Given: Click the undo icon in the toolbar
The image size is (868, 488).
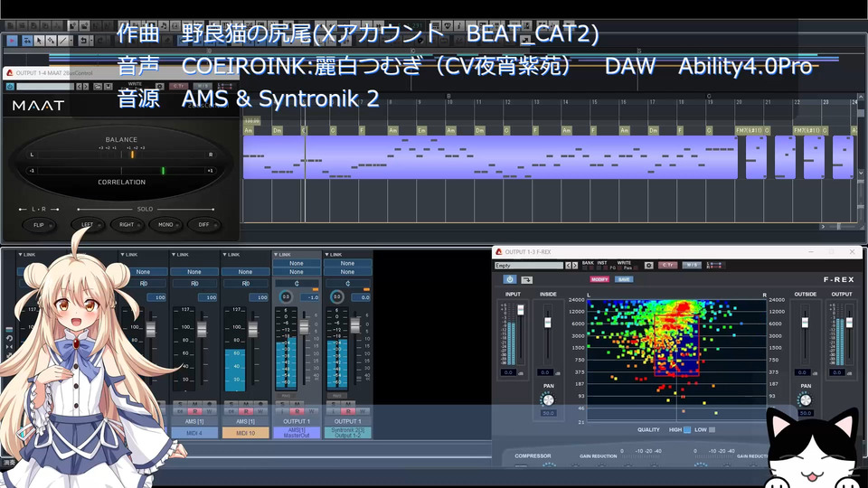Looking at the screenshot, I should click(x=83, y=41).
